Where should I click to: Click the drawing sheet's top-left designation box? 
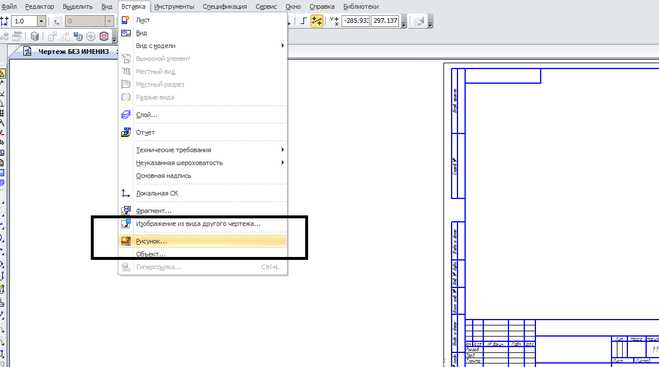point(503,76)
